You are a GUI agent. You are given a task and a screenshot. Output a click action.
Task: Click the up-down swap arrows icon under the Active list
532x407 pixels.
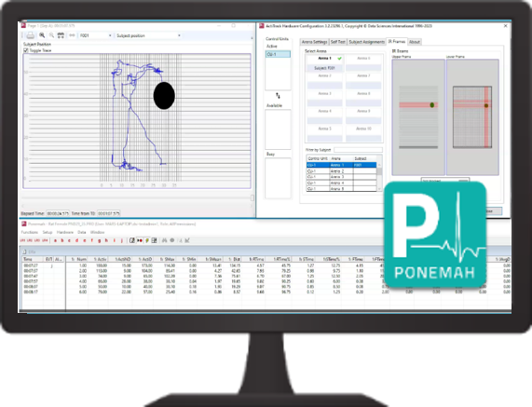[x=278, y=96]
